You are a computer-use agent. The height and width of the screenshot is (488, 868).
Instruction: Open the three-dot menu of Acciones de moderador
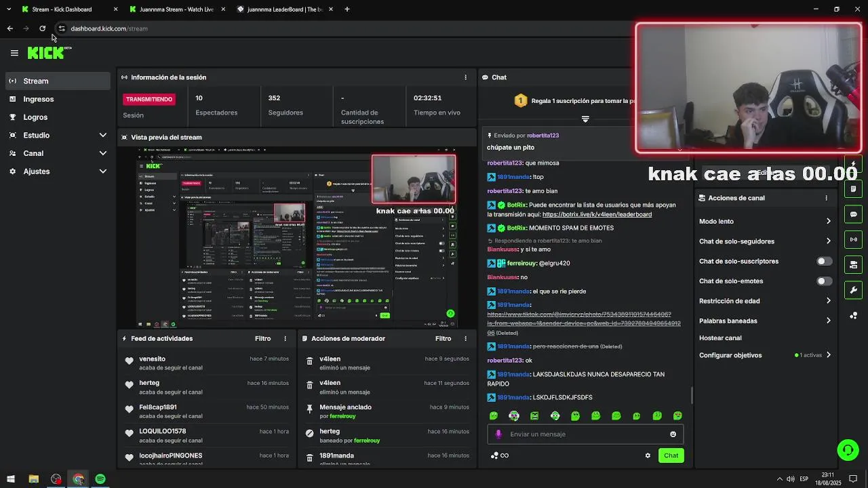(465, 338)
